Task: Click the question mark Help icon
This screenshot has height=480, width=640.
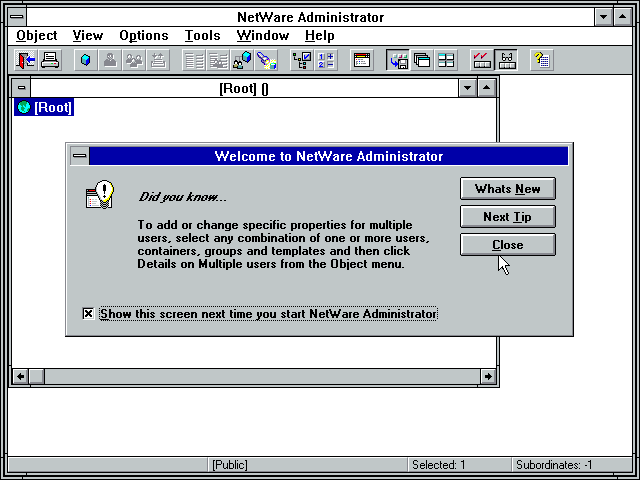Action: (x=542, y=60)
